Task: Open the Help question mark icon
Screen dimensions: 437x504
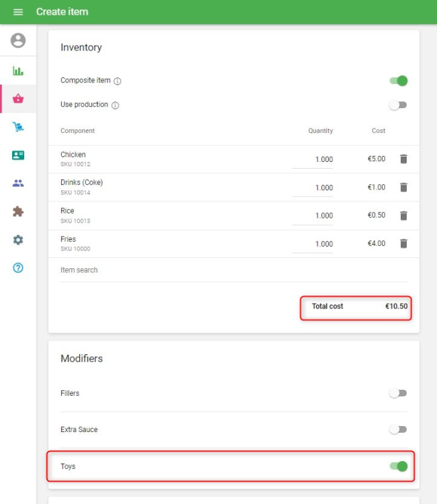Action: pyautogui.click(x=18, y=268)
